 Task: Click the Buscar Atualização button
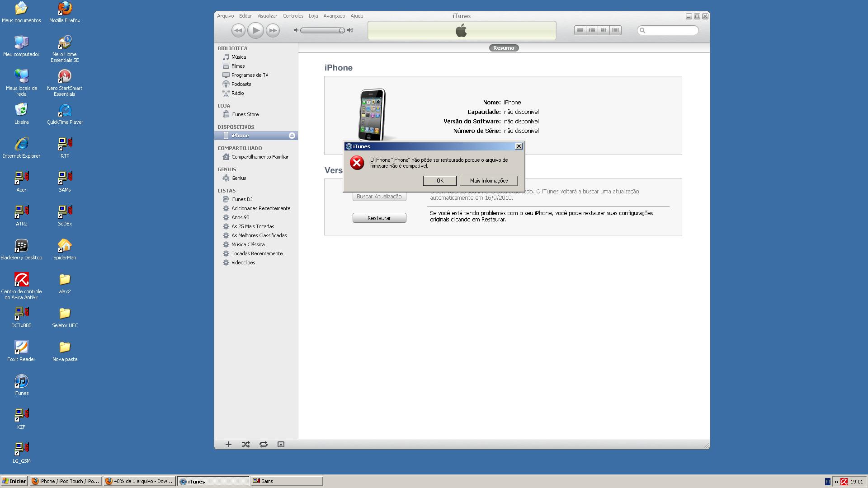[x=379, y=197]
